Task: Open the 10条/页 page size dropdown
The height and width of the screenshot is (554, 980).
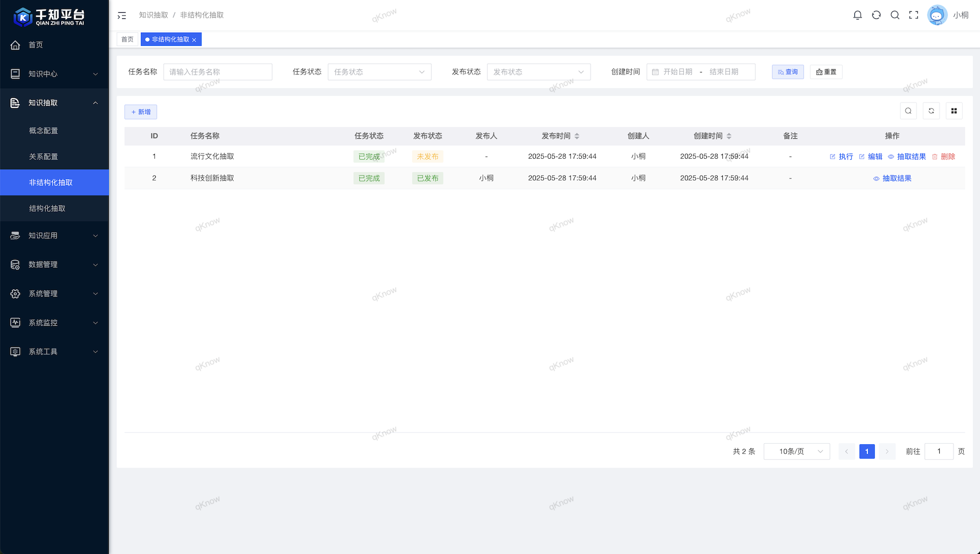Action: tap(796, 451)
